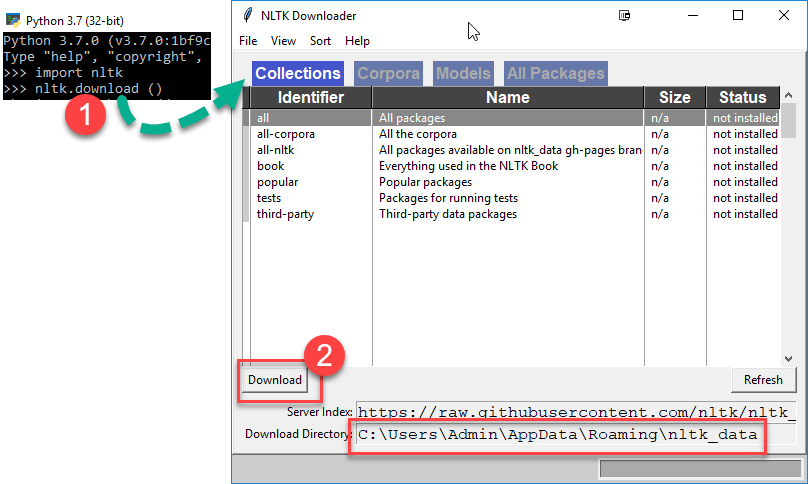Click the Download button
This screenshot has height=484, width=808.
tap(275, 380)
